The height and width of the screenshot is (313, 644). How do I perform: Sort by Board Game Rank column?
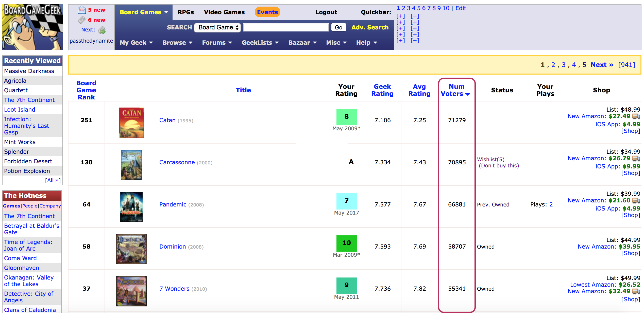coord(86,90)
